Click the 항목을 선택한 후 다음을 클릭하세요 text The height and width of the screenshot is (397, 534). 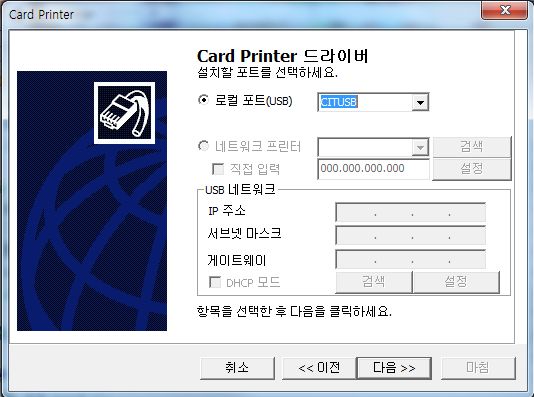(x=294, y=311)
